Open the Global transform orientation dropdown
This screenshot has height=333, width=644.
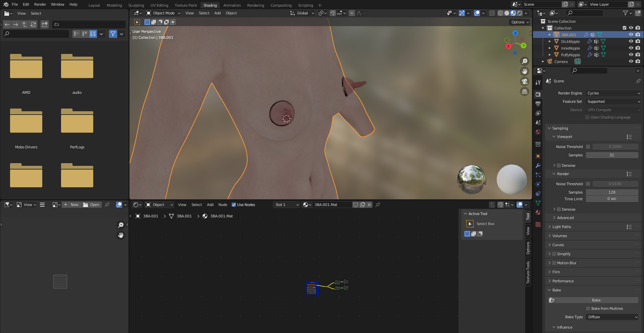point(302,13)
